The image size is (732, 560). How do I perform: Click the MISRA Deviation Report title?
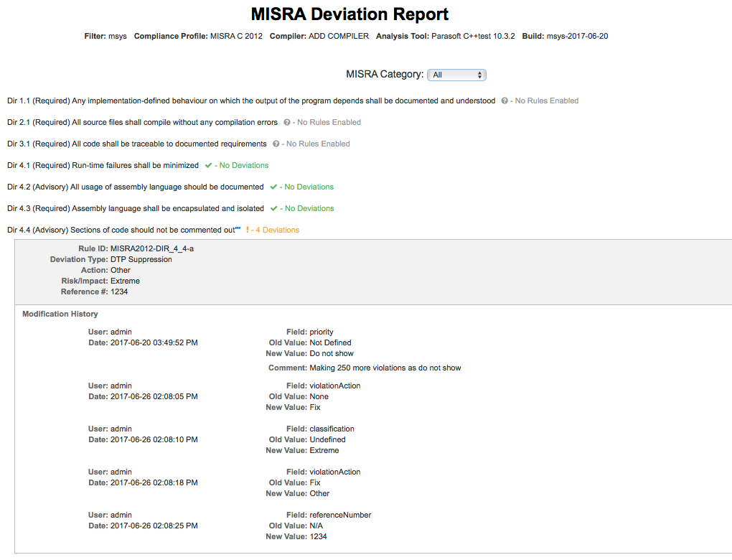tap(349, 14)
